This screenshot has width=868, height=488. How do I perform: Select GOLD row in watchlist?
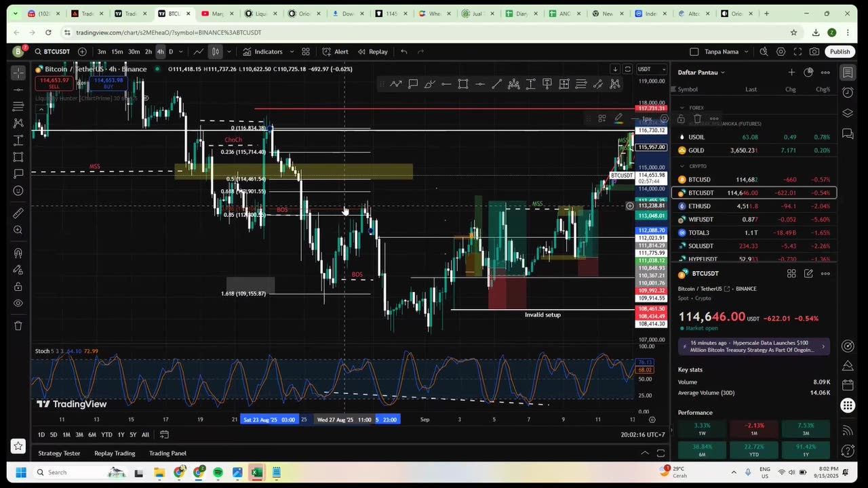click(x=753, y=150)
